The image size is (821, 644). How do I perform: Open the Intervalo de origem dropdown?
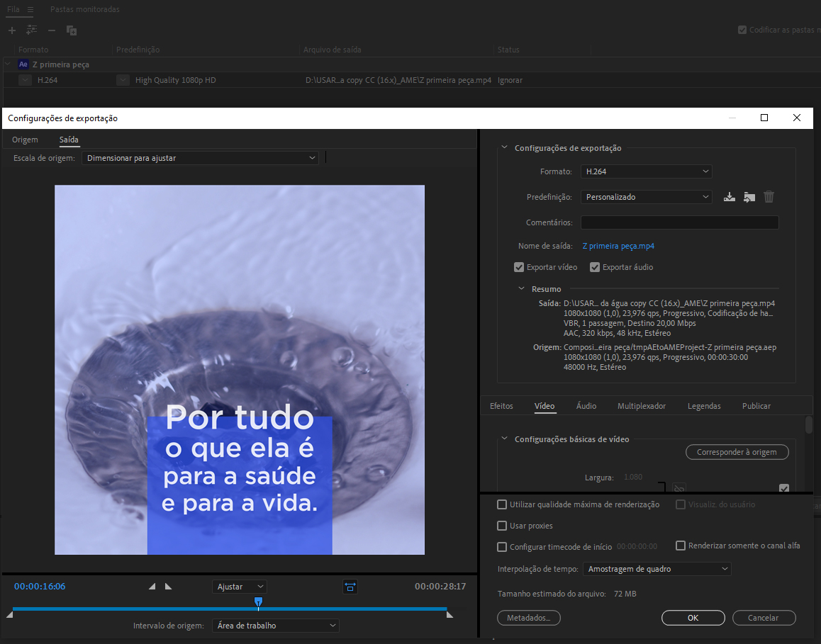[x=276, y=625]
